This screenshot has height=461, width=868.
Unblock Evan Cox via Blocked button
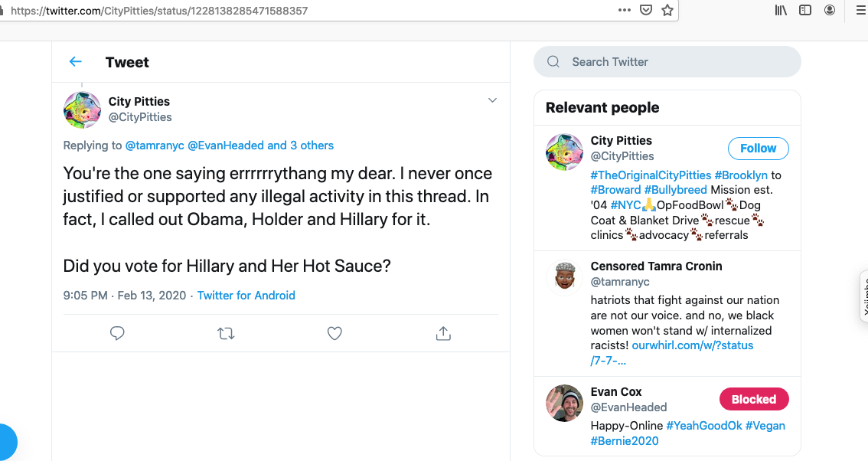pyautogui.click(x=753, y=399)
